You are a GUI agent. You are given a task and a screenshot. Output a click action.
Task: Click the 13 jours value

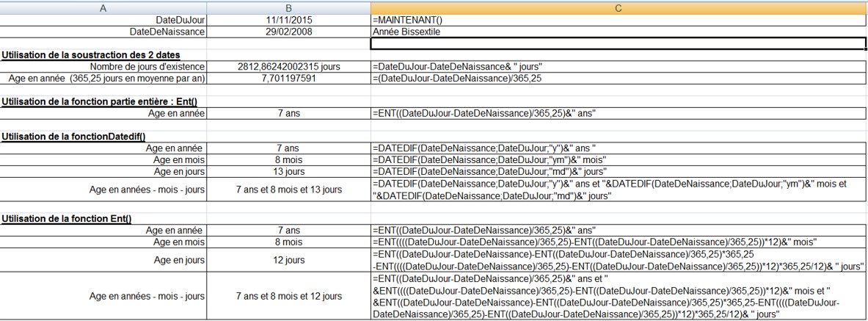click(288, 171)
